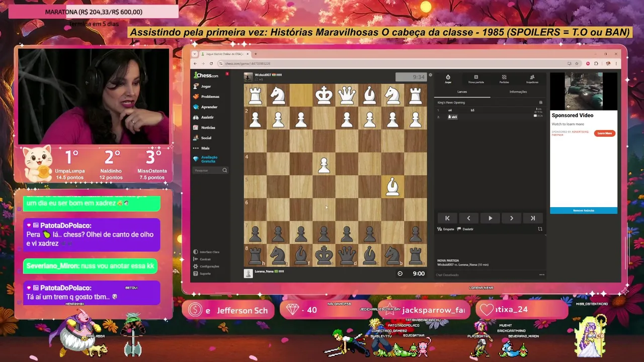The image size is (644, 362).
Task: Open the red notification badge
Action: [227, 74]
